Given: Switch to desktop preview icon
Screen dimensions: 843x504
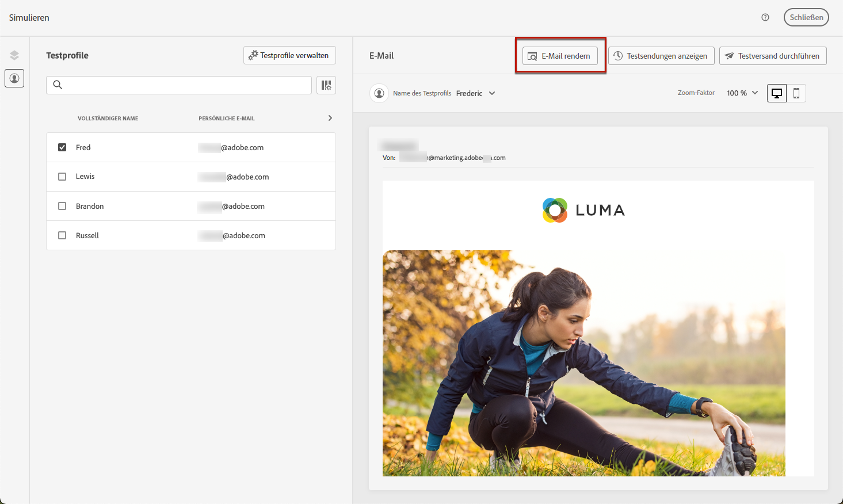Looking at the screenshot, I should (777, 93).
